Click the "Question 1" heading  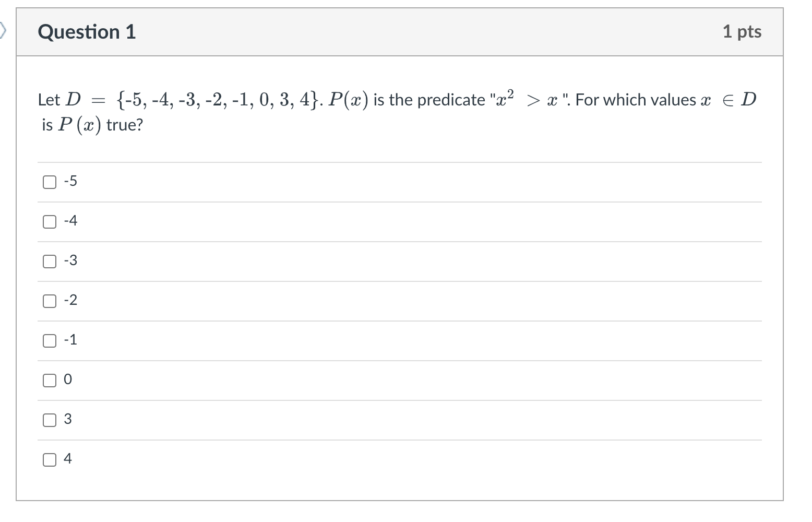(87, 32)
